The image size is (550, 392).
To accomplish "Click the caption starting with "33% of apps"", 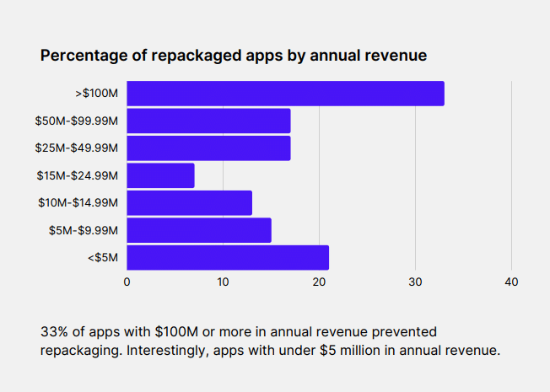I will coord(270,341).
